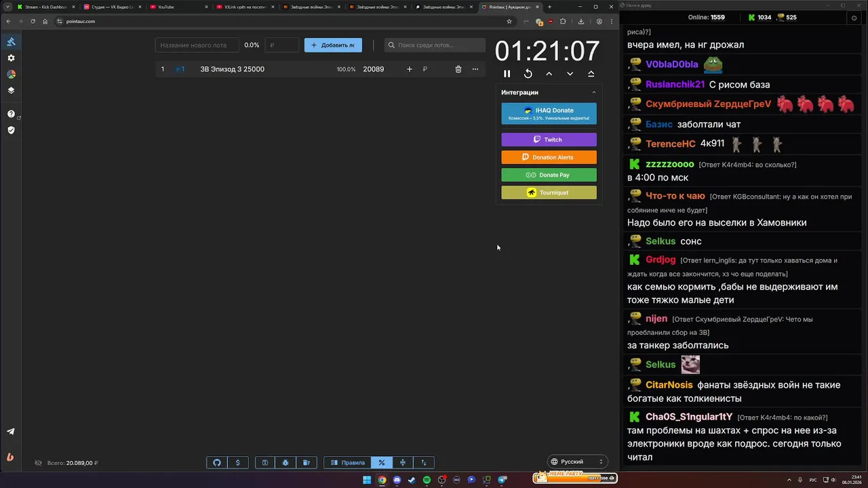Viewport: 868px width, 488px height.
Task: Open the Русский language dropdown
Action: pyautogui.click(x=576, y=462)
